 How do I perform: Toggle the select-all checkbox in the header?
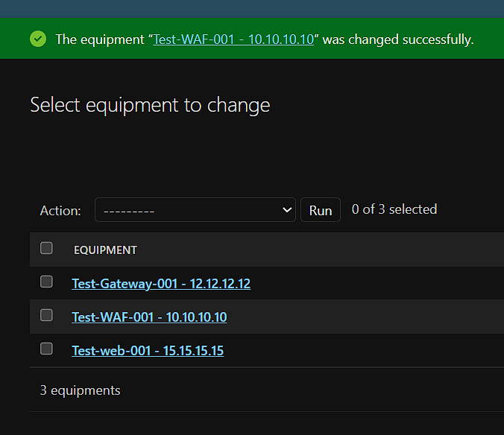pyautogui.click(x=46, y=248)
